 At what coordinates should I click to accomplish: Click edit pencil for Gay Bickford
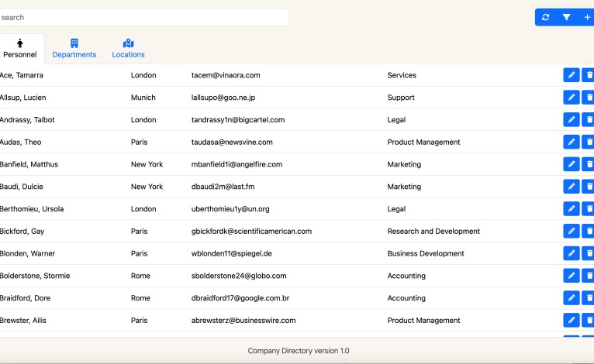pyautogui.click(x=571, y=232)
